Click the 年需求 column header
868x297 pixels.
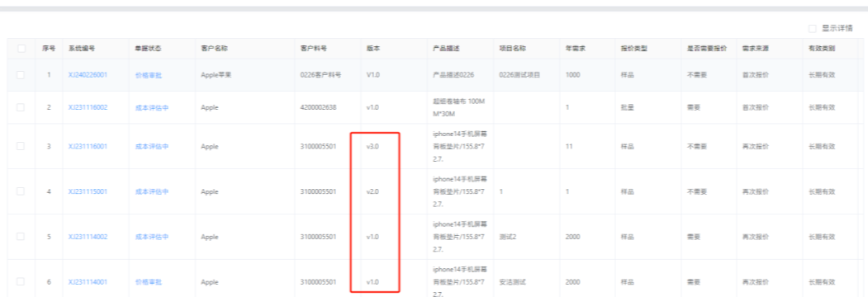point(576,49)
